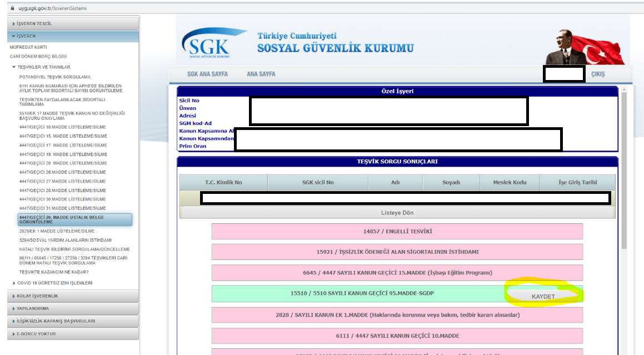Open 3294/SOSYAL YARDIM ALANLARIN İSTİHDAMI
Image resolution: width=644 pixels, height=355 pixels.
pos(66,240)
